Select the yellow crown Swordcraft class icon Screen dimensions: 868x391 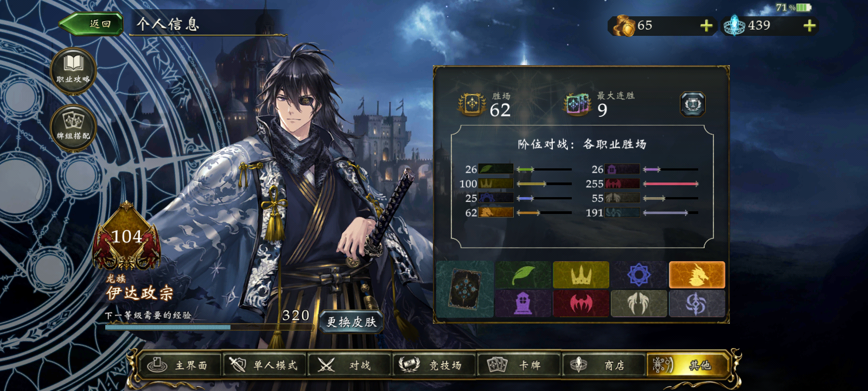tap(581, 275)
